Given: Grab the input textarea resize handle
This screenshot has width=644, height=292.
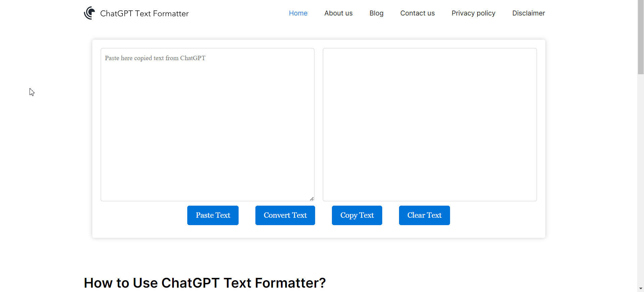Looking at the screenshot, I should 312,199.
